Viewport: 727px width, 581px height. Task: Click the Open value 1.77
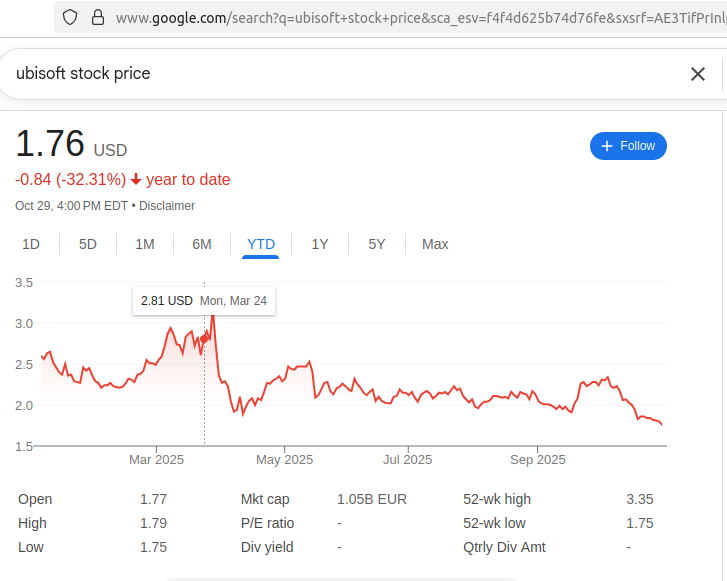[x=153, y=499]
